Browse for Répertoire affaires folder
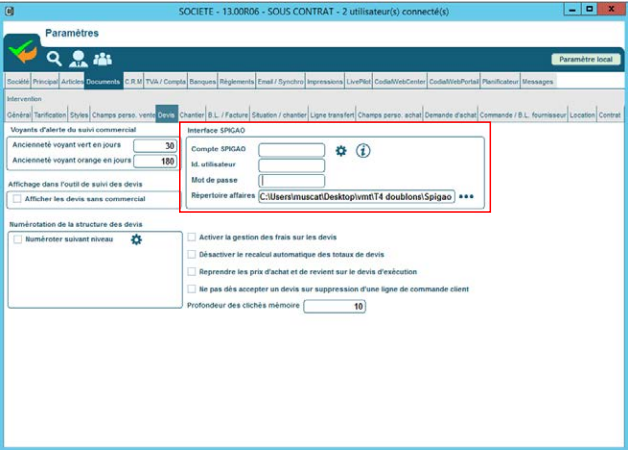628x450 pixels. point(466,196)
